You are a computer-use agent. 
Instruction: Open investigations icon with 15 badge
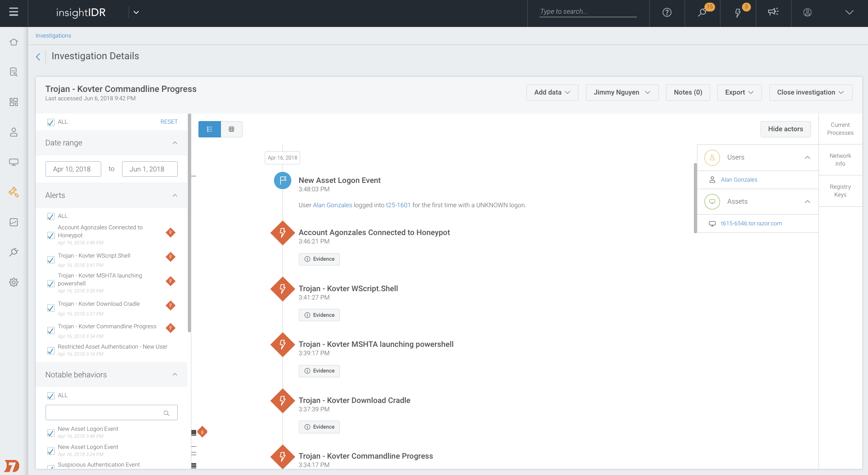tap(702, 12)
